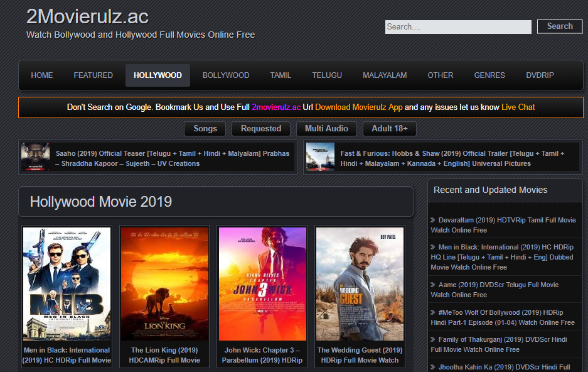Click The Lion King HDCAMRip title link
The image size is (588, 372).
coord(164,355)
